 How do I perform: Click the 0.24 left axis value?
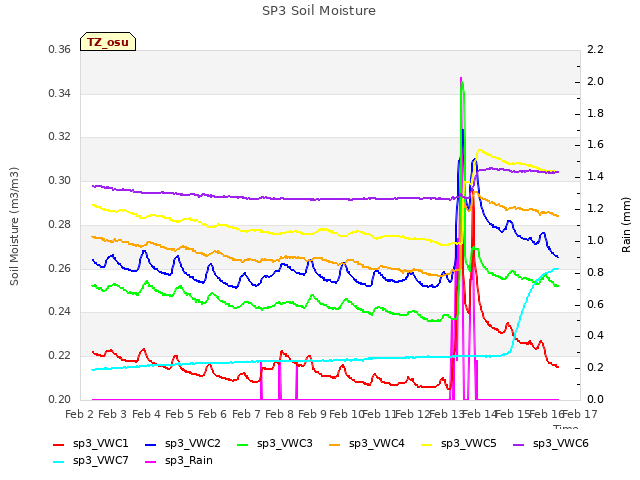pos(60,311)
